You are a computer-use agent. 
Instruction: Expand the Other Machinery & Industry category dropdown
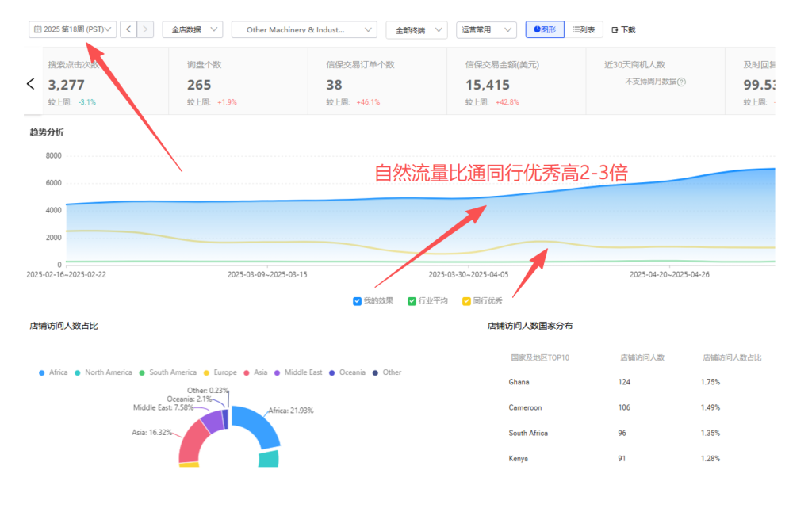304,29
